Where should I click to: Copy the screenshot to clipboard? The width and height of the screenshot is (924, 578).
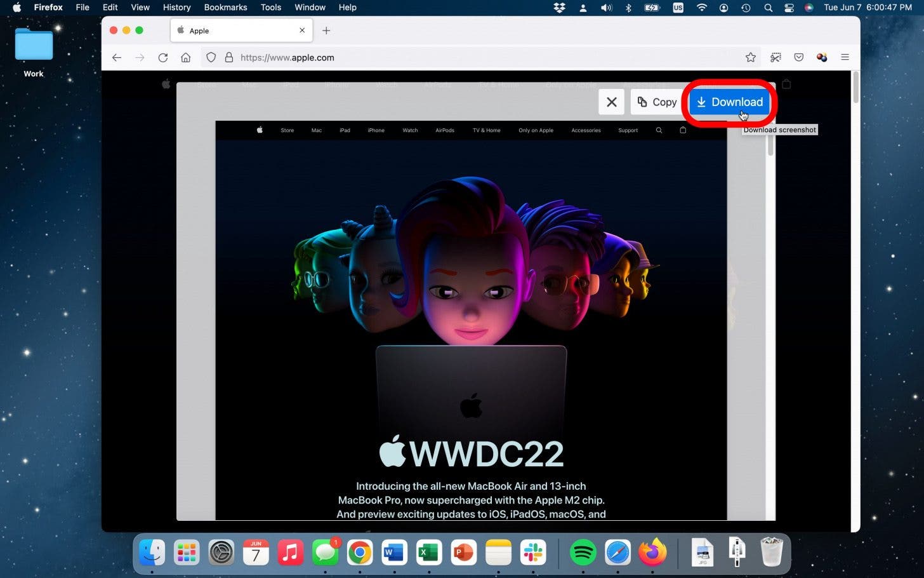657,102
